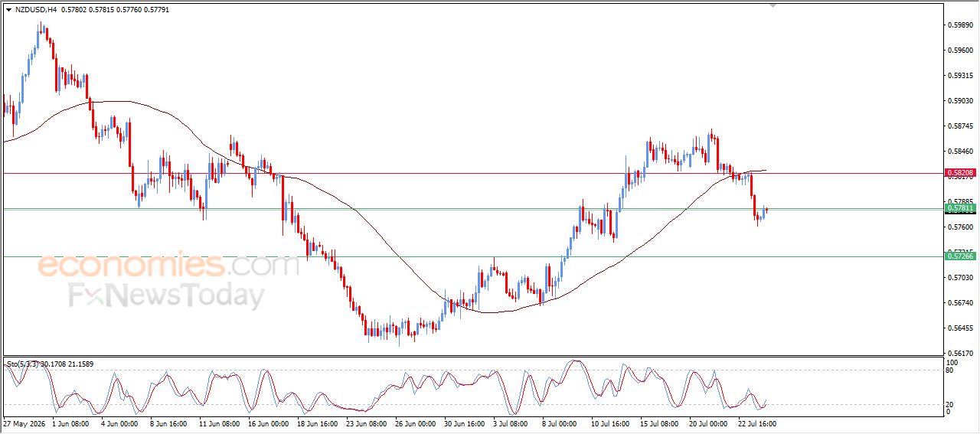Click the stochastic 80 level label
Viewport: 980px width, 434px height.
coord(951,370)
